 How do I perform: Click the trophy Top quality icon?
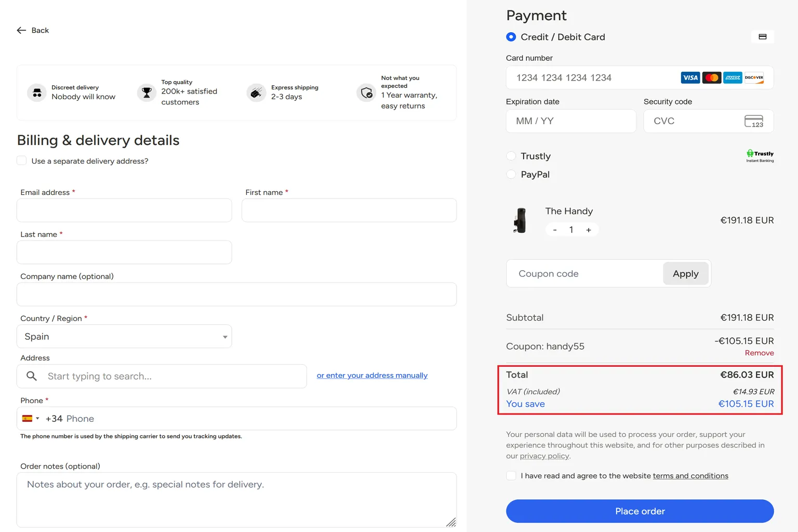pos(147,92)
